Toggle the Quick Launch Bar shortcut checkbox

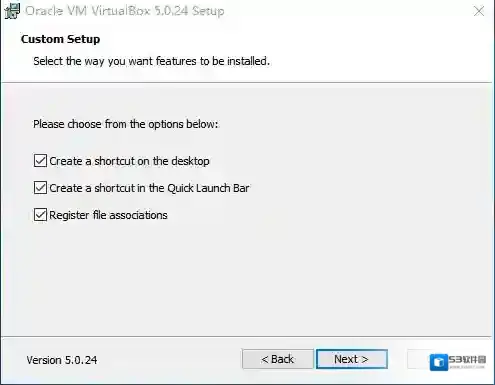point(40,188)
